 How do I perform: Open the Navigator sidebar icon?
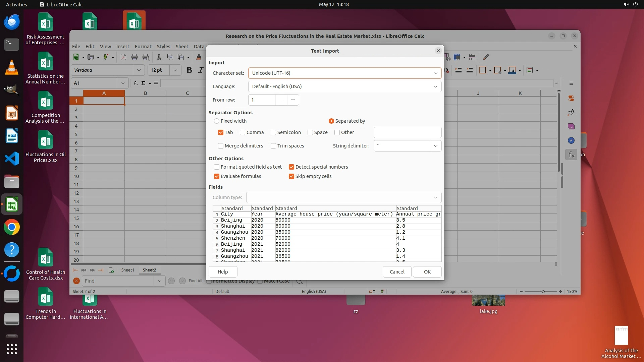(571, 140)
